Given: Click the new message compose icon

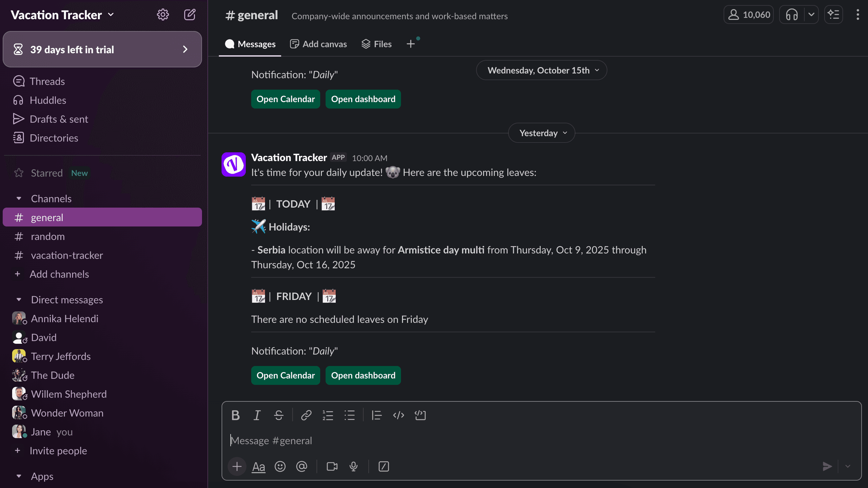Looking at the screenshot, I should 190,14.
